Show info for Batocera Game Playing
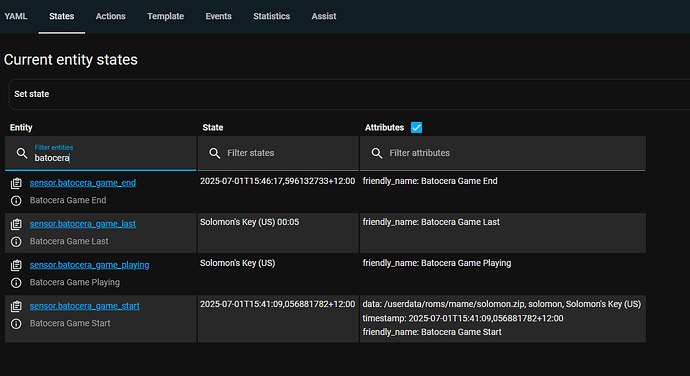Viewport: 690px width, 376px height. coord(16,283)
